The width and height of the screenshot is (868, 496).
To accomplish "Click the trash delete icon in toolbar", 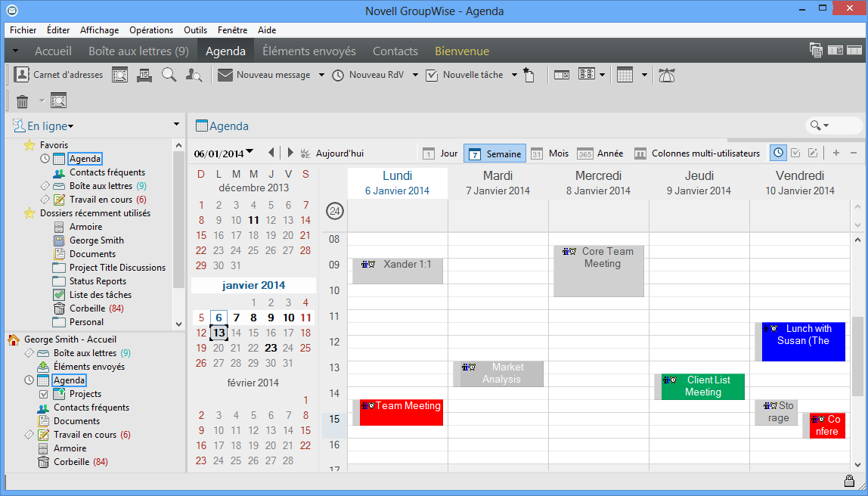I will (x=22, y=101).
